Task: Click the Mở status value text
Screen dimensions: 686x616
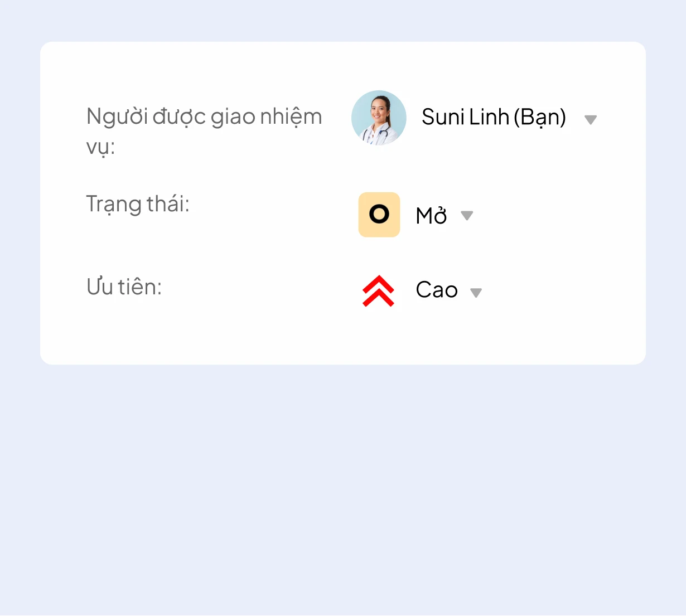Action: coord(431,216)
